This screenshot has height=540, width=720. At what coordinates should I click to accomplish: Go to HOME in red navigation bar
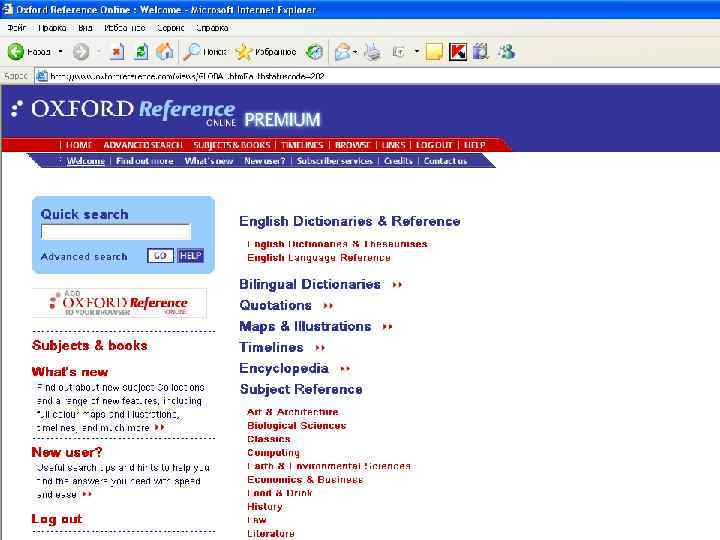point(79,145)
